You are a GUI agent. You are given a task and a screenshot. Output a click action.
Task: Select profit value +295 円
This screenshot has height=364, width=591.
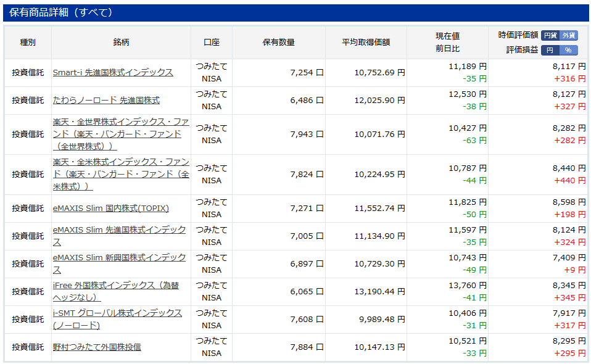(570, 353)
